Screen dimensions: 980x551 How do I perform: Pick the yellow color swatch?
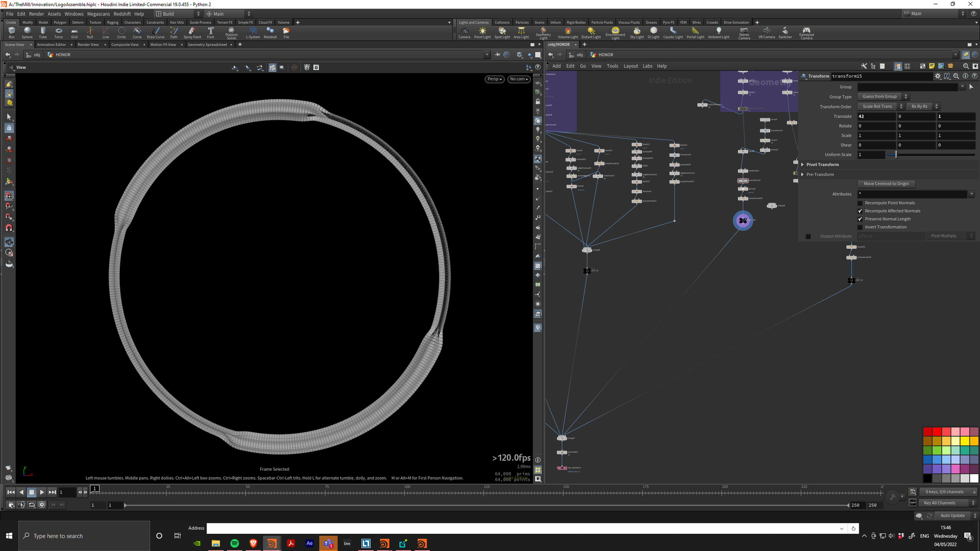pyautogui.click(x=965, y=441)
